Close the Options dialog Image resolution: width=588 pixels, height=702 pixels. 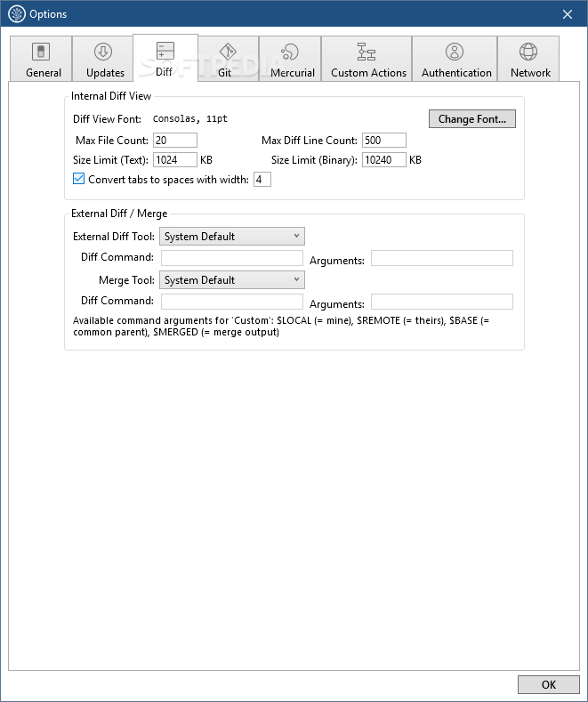[568, 14]
